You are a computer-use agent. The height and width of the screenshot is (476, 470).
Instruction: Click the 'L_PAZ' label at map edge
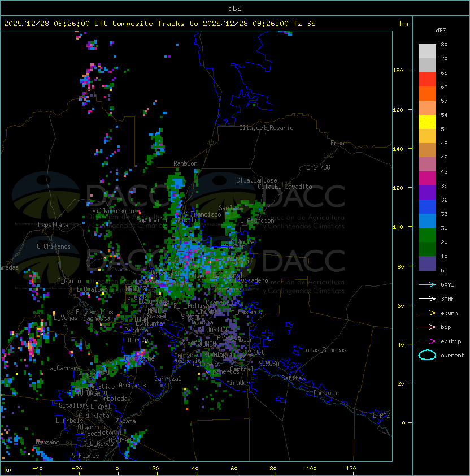click(381, 415)
